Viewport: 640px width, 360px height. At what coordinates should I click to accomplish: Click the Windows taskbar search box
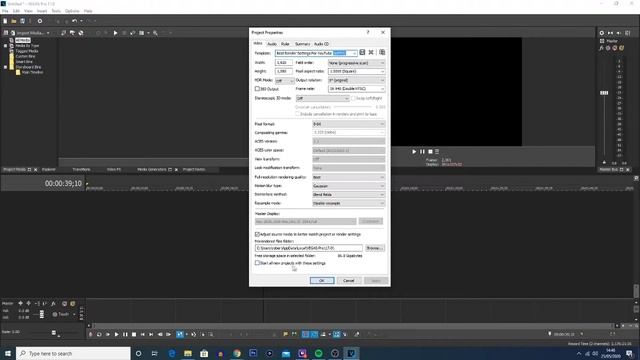coord(73,353)
